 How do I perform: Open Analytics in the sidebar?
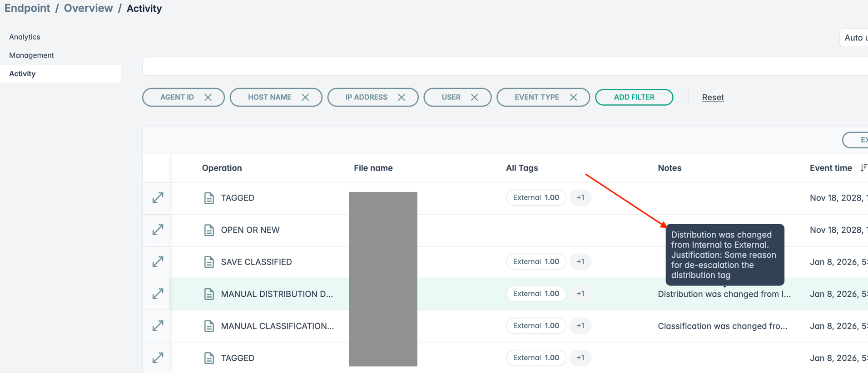point(25,37)
